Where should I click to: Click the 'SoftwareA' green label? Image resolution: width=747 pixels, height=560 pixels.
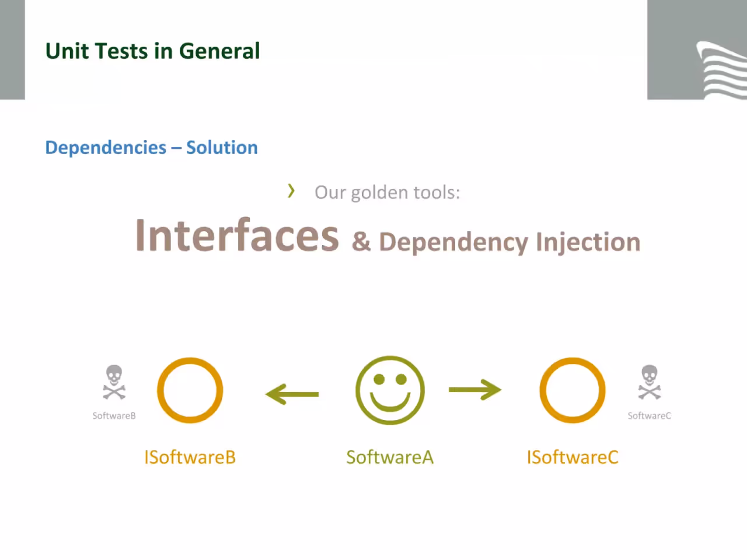(390, 457)
